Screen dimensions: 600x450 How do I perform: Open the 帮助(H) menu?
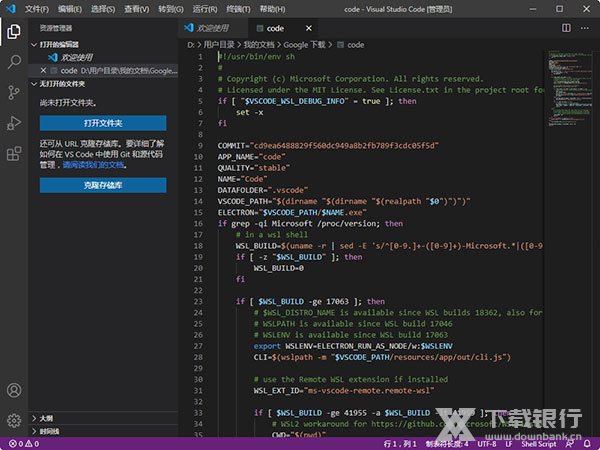pyautogui.click(x=272, y=9)
